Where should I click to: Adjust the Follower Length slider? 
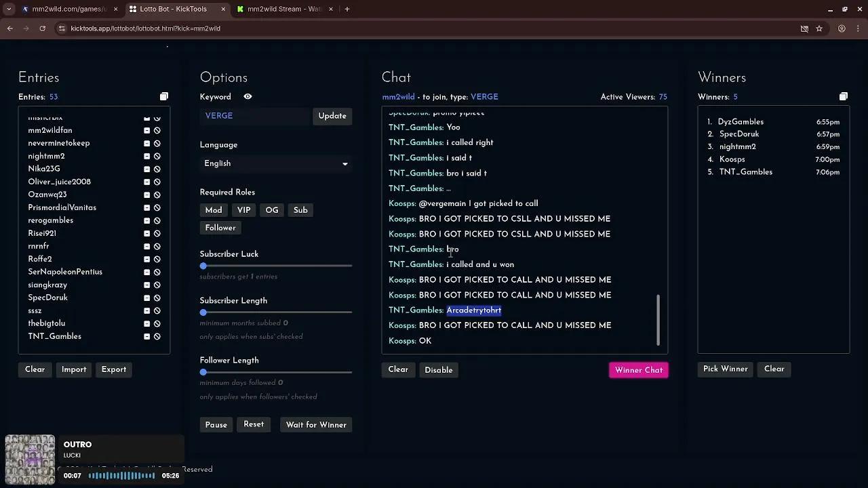point(276,372)
